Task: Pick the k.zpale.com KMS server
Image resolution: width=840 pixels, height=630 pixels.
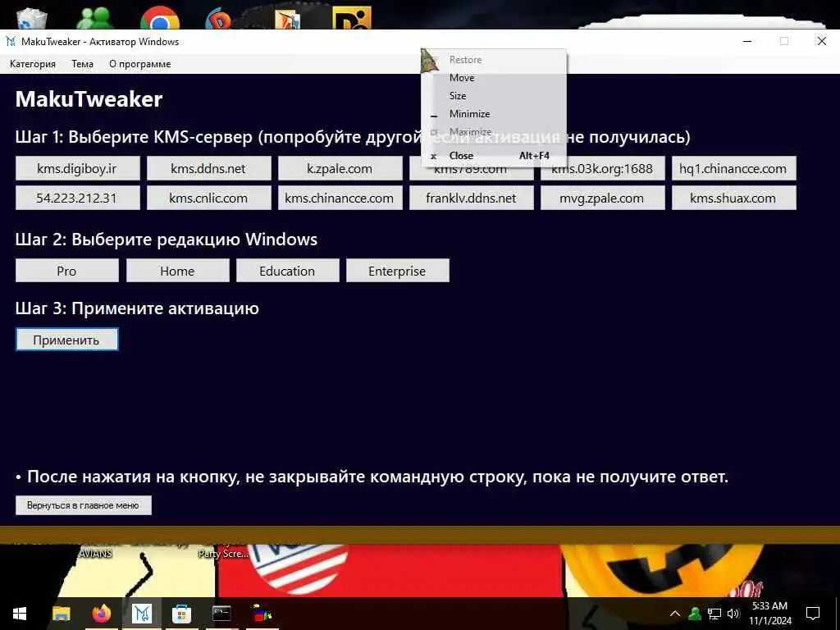Action: tap(340, 168)
